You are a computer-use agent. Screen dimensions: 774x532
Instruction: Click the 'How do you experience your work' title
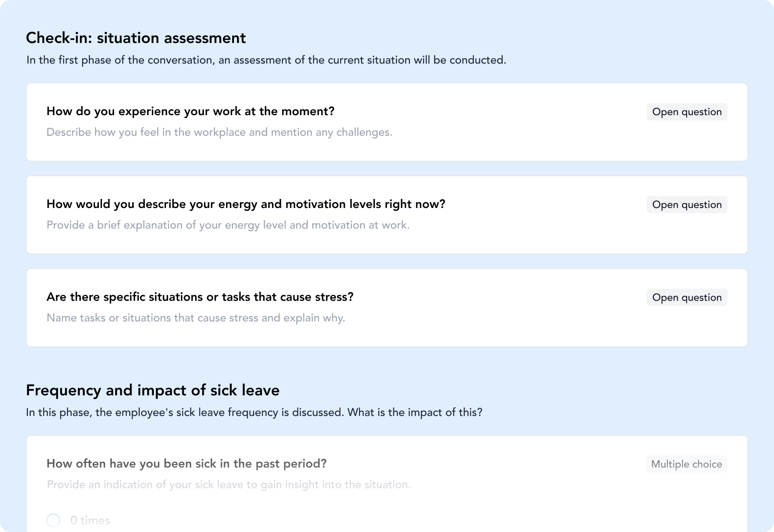[x=190, y=111]
